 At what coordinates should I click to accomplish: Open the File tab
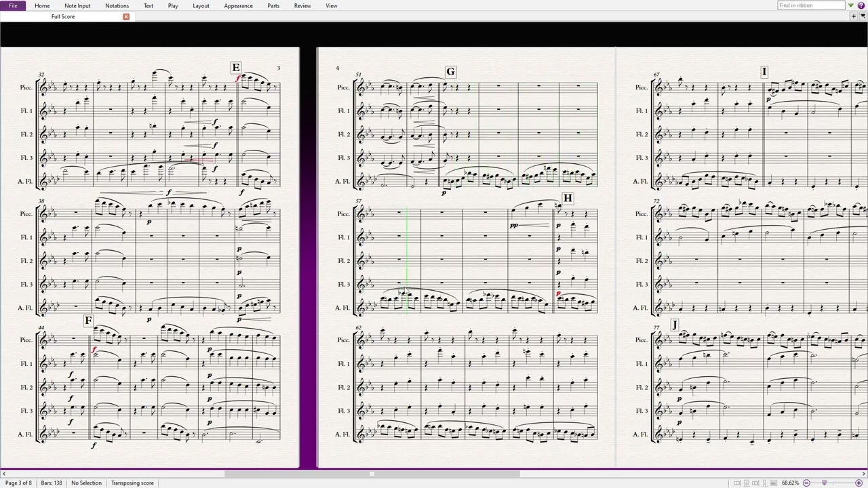[13, 5]
